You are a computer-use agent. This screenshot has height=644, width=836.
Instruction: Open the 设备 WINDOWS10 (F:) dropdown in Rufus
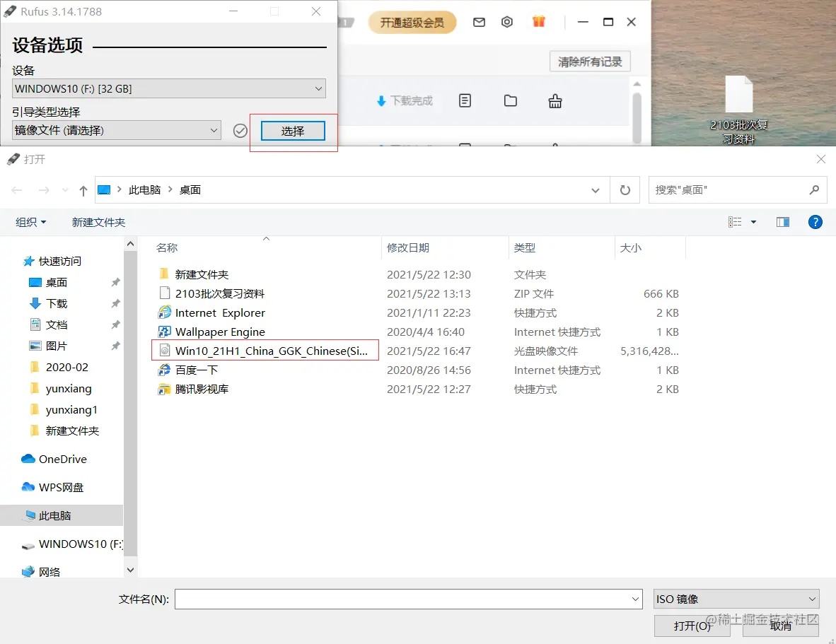168,88
